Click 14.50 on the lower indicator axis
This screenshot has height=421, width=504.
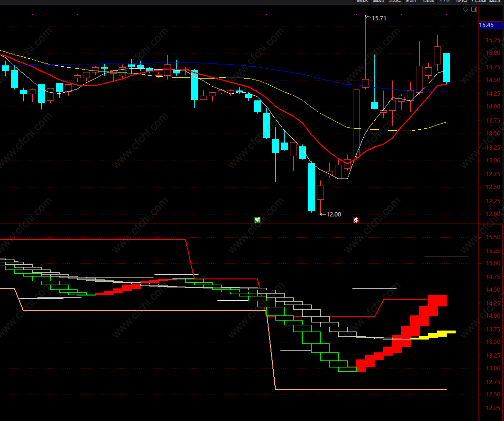(x=493, y=290)
